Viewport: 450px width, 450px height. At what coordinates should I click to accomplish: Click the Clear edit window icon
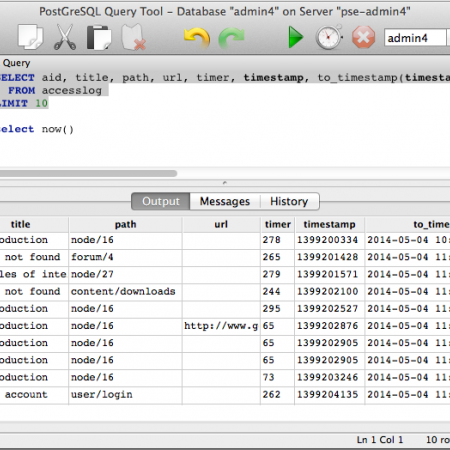tap(134, 37)
